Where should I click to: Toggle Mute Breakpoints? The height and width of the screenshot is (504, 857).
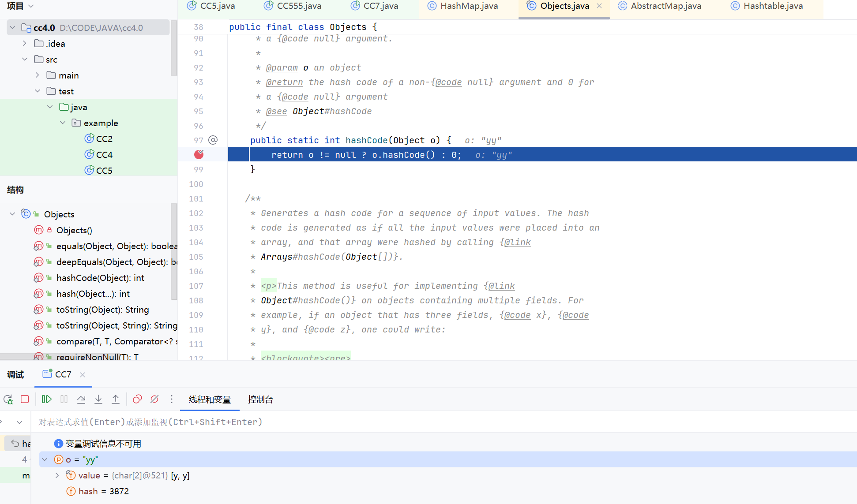pyautogui.click(x=154, y=399)
